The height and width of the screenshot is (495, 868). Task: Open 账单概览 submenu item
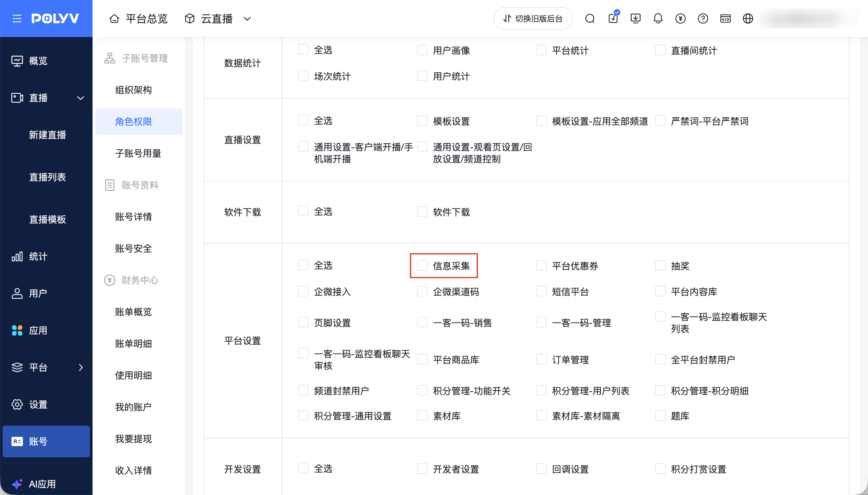click(139, 312)
